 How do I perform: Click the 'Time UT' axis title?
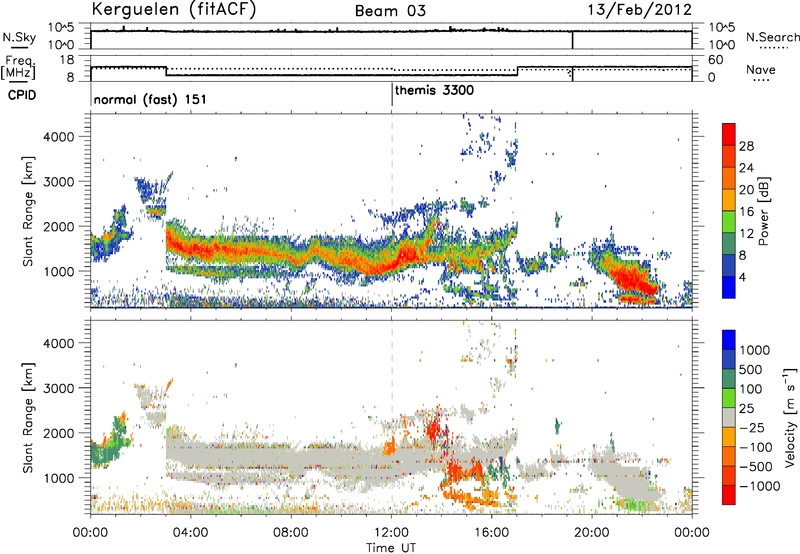pyautogui.click(x=391, y=548)
